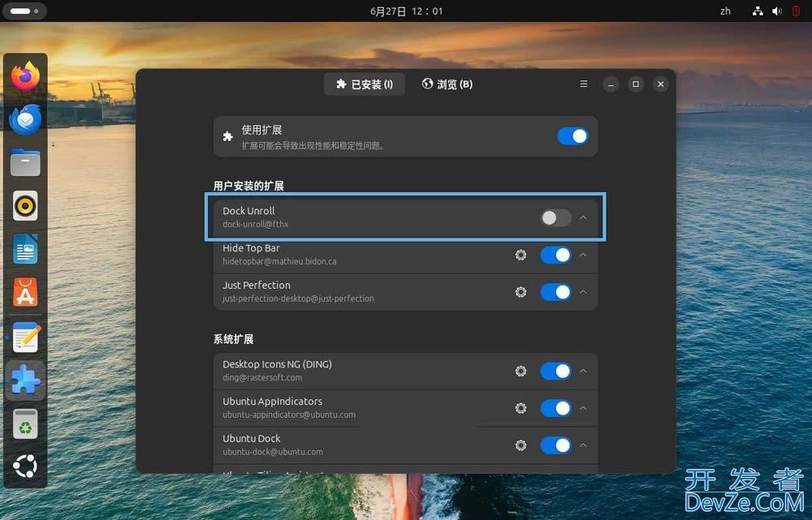Click the Just Perfection extension name
812x520 pixels.
257,285
